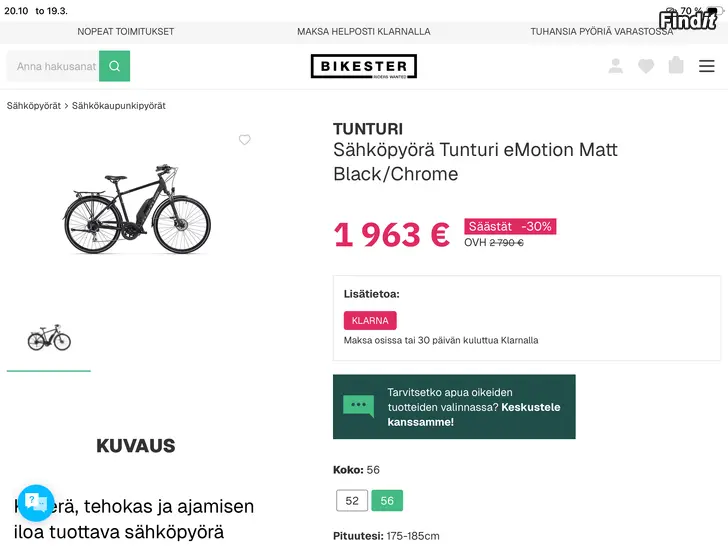Image resolution: width=728 pixels, height=546 pixels.
Task: Click the green search magnifier button
Action: [115, 66]
